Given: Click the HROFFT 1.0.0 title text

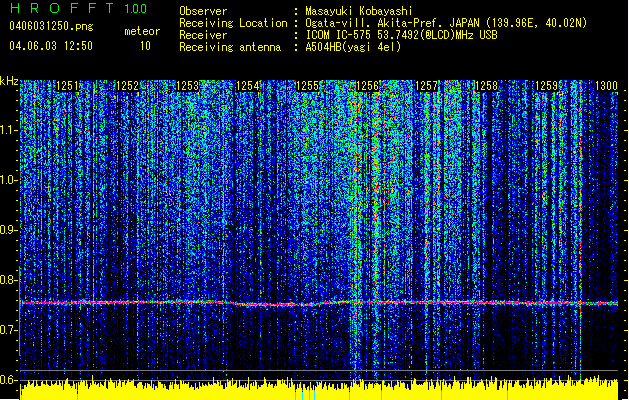Looking at the screenshot, I should click(78, 8).
